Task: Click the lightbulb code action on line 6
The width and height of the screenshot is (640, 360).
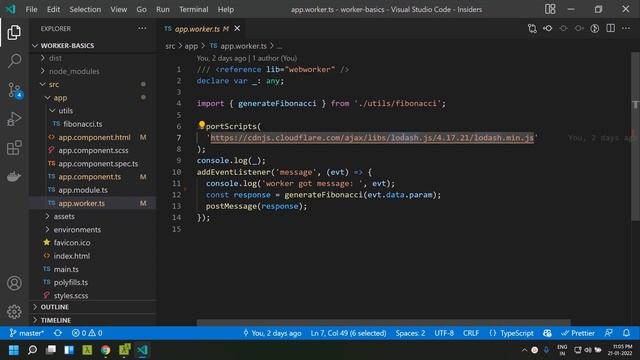Action: (x=201, y=125)
